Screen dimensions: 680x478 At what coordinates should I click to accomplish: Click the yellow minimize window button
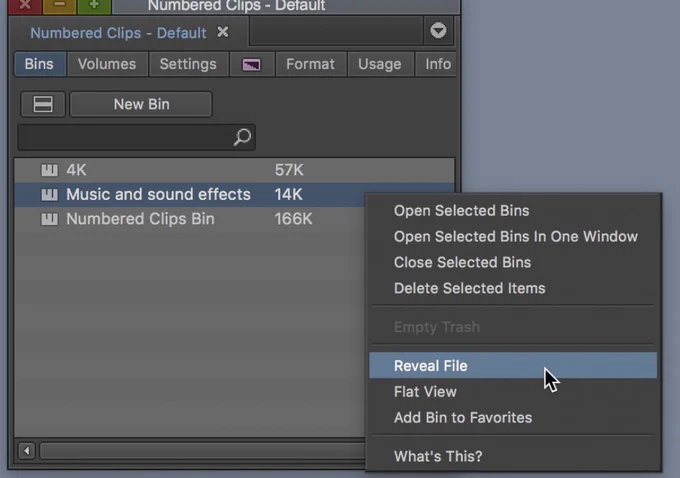pos(59,6)
